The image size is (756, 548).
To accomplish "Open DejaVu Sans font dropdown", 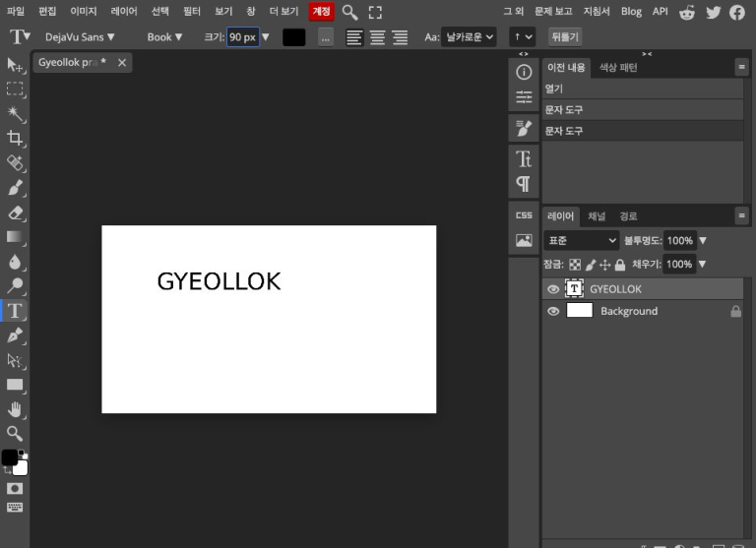I will pyautogui.click(x=80, y=37).
